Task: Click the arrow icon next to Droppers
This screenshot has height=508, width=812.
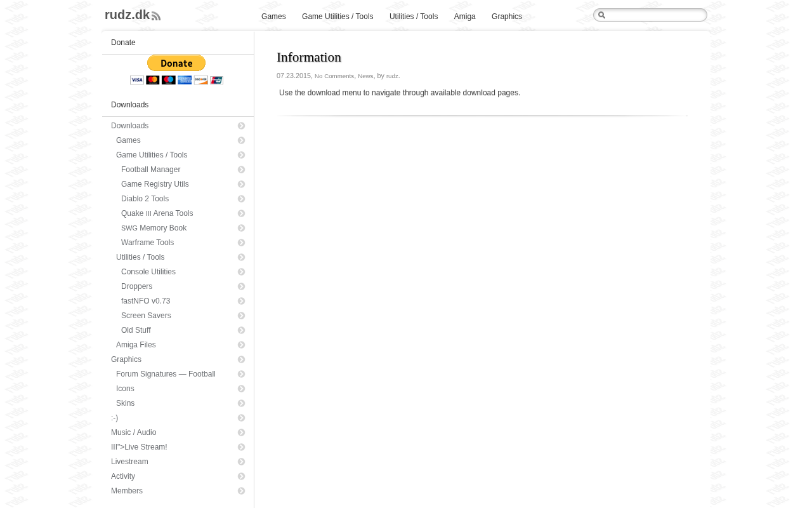Action: 242,286
